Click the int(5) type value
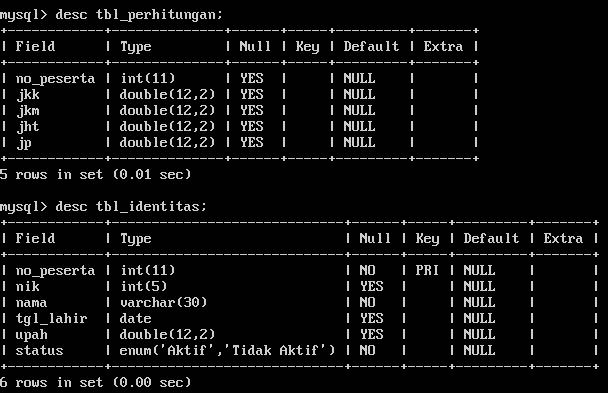The height and width of the screenshot is (393, 608). [x=143, y=286]
